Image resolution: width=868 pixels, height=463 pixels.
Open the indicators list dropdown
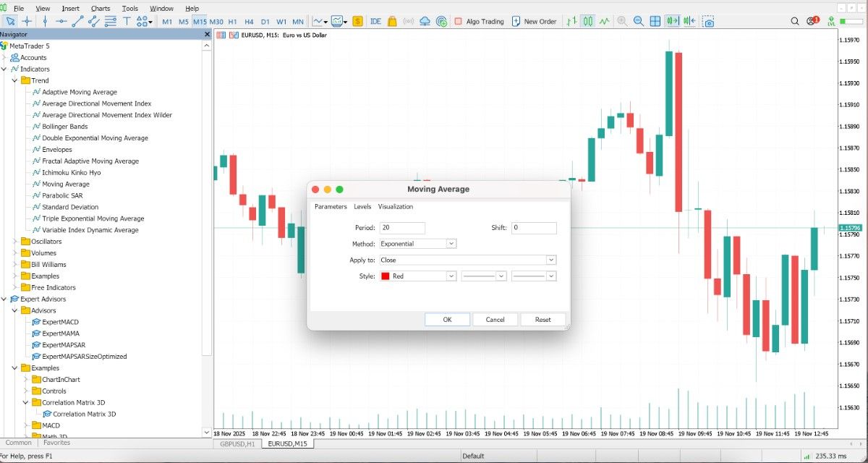320,22
